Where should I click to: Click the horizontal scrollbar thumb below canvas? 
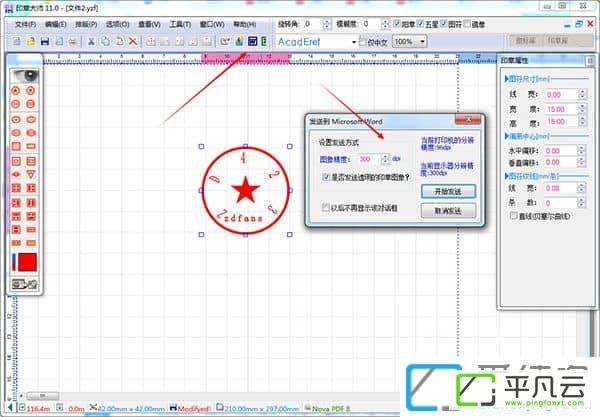(43, 396)
